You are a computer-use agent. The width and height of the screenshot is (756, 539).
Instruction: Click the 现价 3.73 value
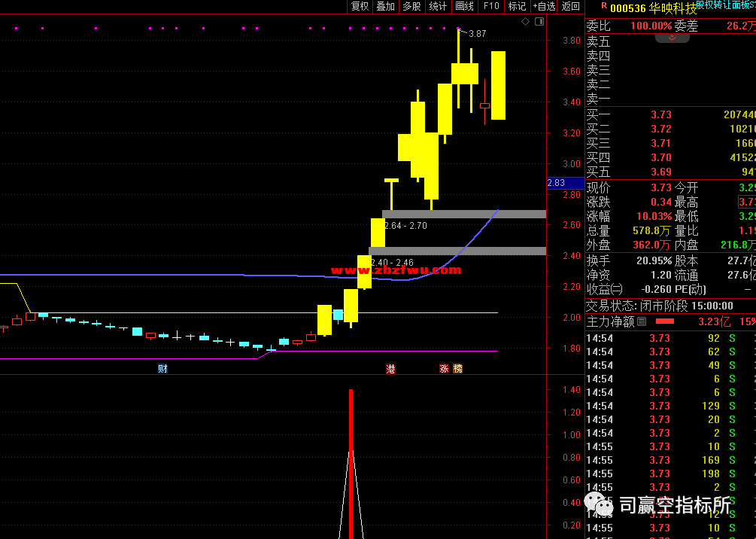click(x=661, y=187)
